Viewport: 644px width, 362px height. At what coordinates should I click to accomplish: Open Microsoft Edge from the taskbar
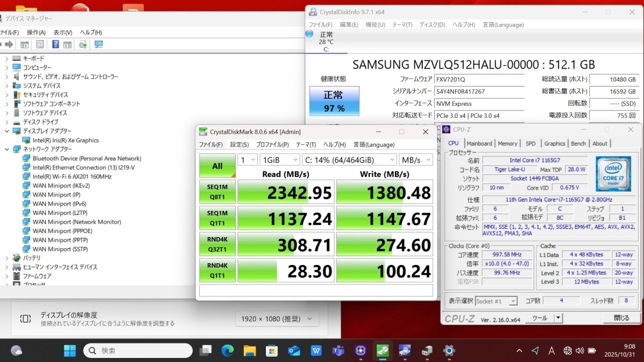tap(227, 350)
